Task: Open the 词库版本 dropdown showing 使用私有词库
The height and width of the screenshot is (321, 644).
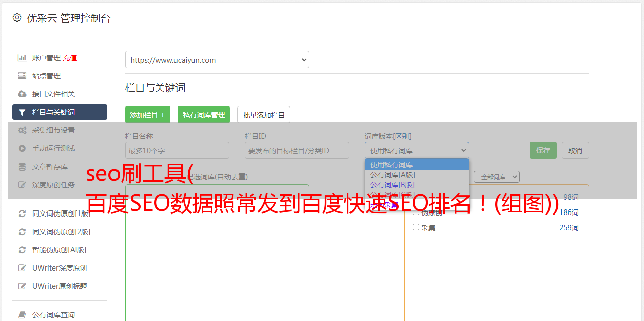Action: pyautogui.click(x=417, y=150)
